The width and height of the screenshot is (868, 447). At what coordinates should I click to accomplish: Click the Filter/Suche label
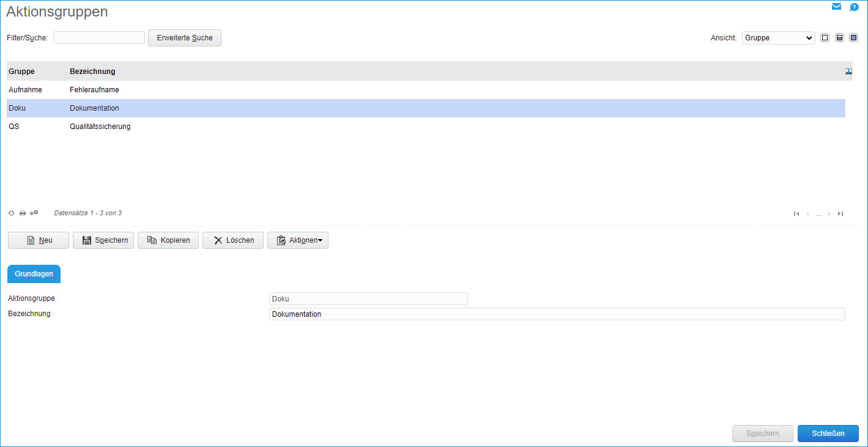click(28, 38)
